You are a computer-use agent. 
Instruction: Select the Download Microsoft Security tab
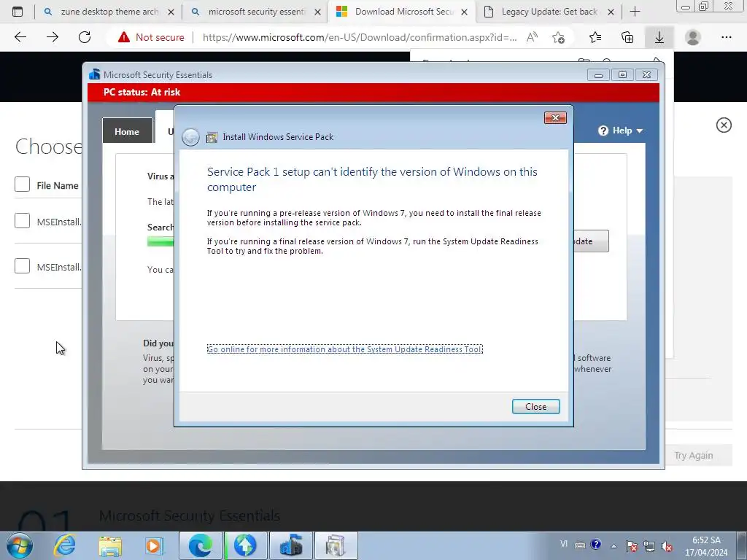pyautogui.click(x=403, y=12)
